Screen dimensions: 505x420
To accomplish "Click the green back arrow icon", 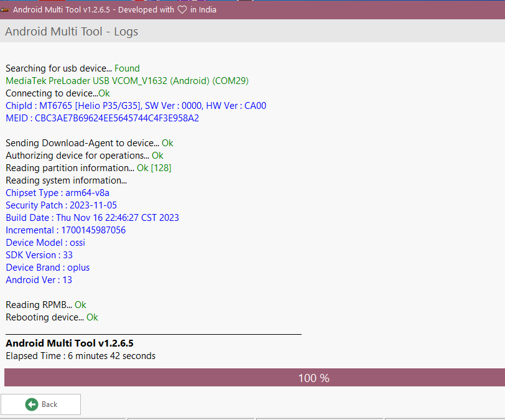I will (32, 404).
